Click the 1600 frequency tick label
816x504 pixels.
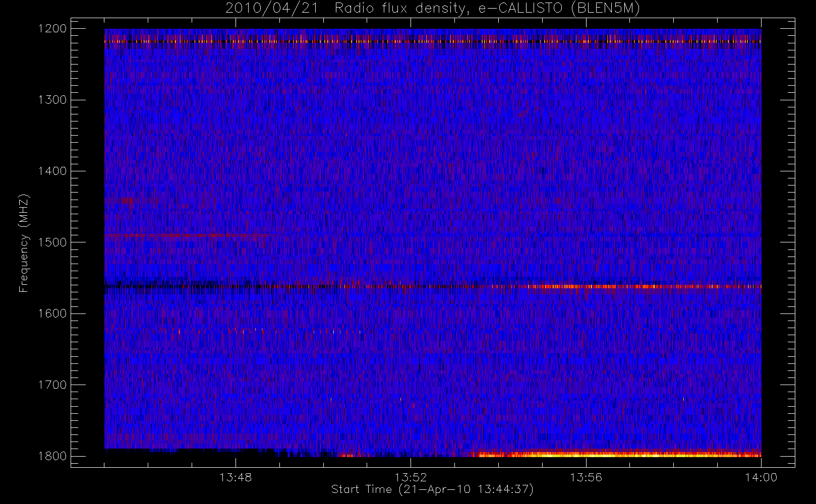52,313
